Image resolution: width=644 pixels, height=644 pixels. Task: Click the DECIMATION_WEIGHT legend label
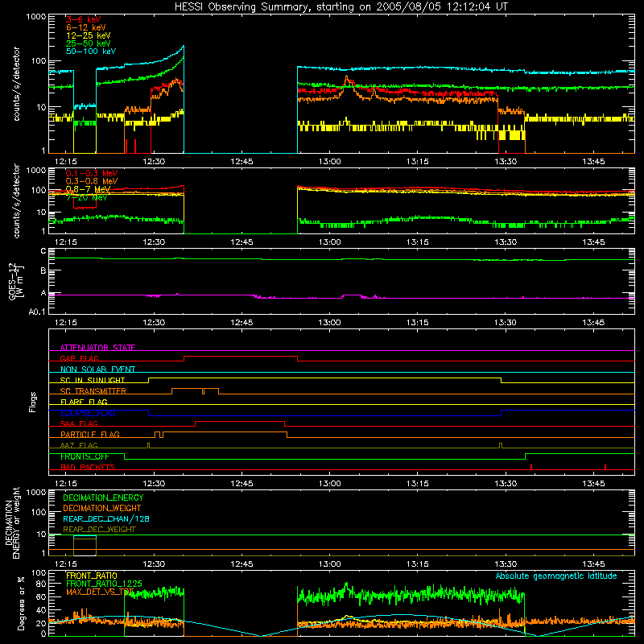(x=102, y=508)
